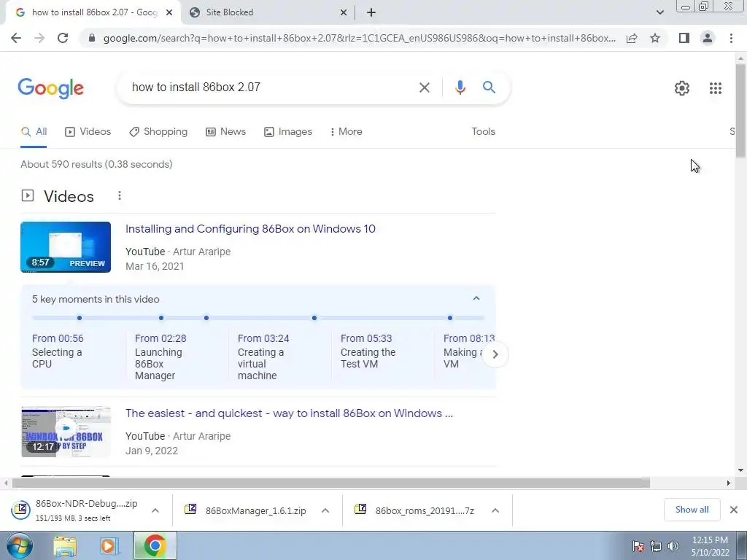Screen dimensions: 747x560
Task: Start voice search with microphone
Action: (x=460, y=87)
